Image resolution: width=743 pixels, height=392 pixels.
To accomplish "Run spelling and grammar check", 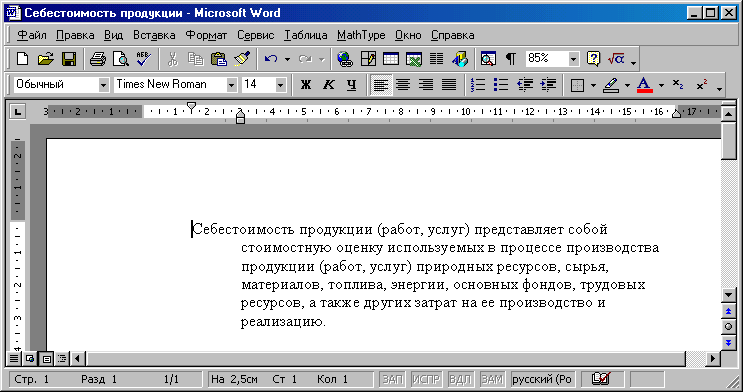I will pyautogui.click(x=143, y=59).
